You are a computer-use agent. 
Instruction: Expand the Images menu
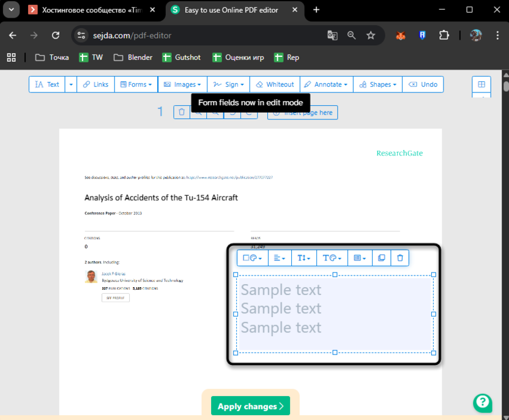182,84
